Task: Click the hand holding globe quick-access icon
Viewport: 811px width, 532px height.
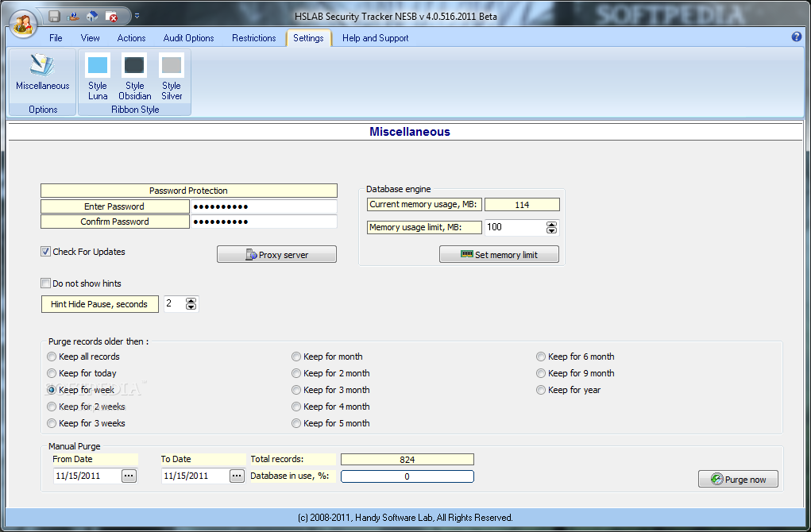Action: coord(73,16)
